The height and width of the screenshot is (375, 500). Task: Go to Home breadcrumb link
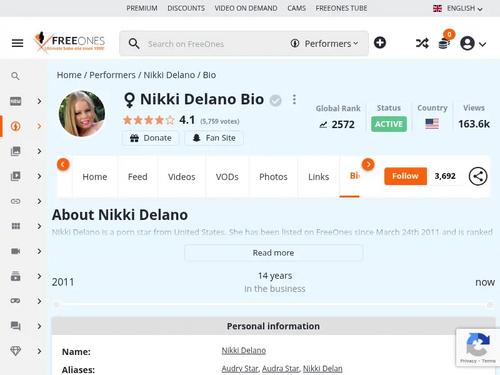click(69, 75)
